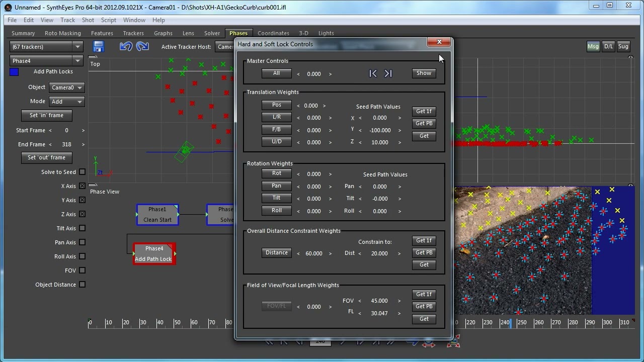
Task: Click the Dist constrain value field
Action: [379, 253]
